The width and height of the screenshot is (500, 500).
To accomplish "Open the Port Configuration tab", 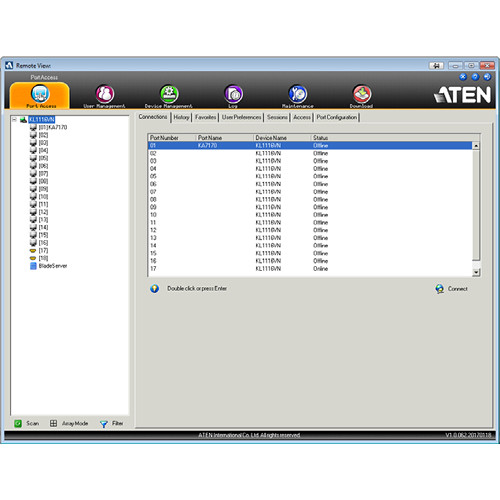I will pyautogui.click(x=337, y=117).
